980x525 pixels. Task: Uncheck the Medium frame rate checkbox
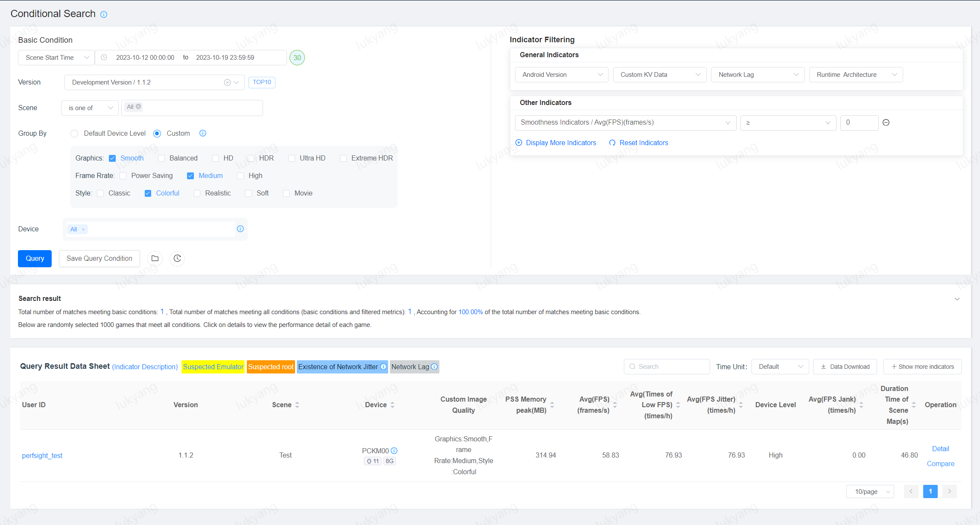click(x=190, y=176)
